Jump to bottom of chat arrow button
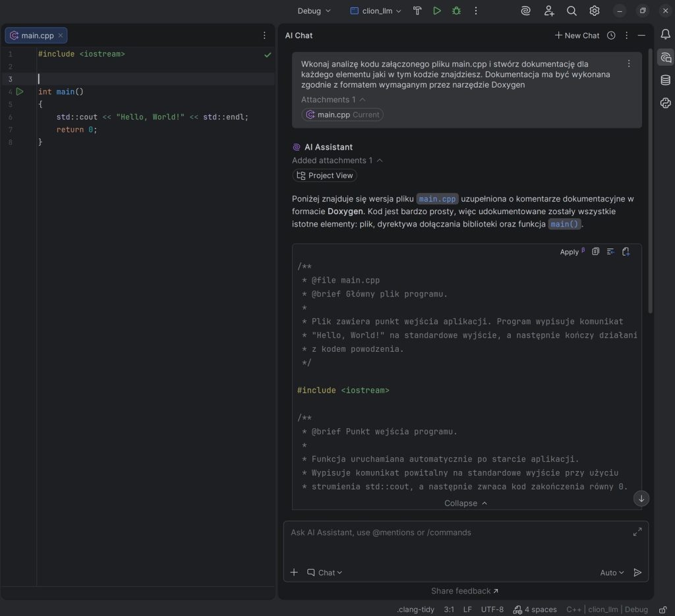This screenshot has height=616, width=675. (x=641, y=498)
